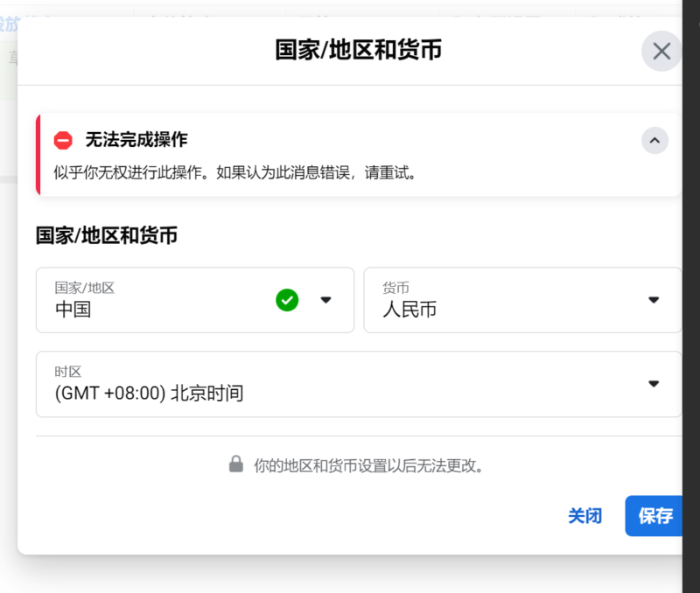700x593 pixels.
Task: Click the caret arrow on the timezone field
Action: click(x=653, y=383)
